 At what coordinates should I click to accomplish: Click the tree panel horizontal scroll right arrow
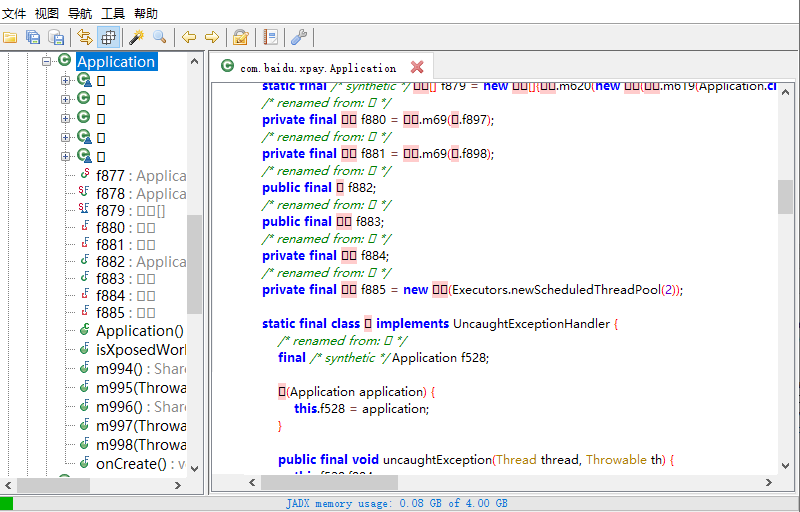(178, 485)
